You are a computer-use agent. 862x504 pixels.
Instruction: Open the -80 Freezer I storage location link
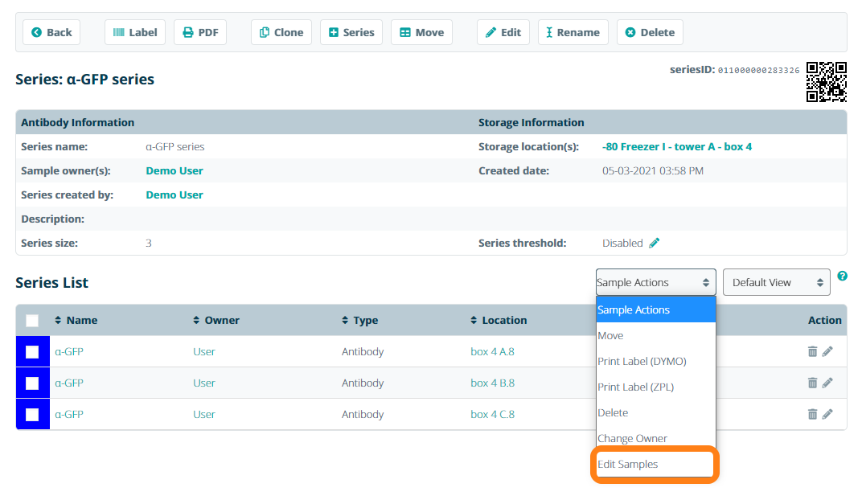(x=677, y=146)
